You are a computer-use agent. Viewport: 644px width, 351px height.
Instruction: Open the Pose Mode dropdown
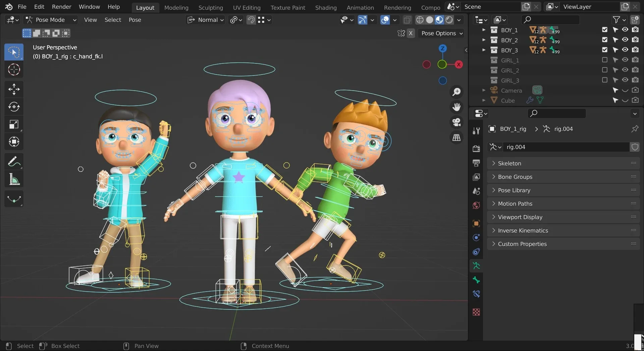click(x=51, y=20)
